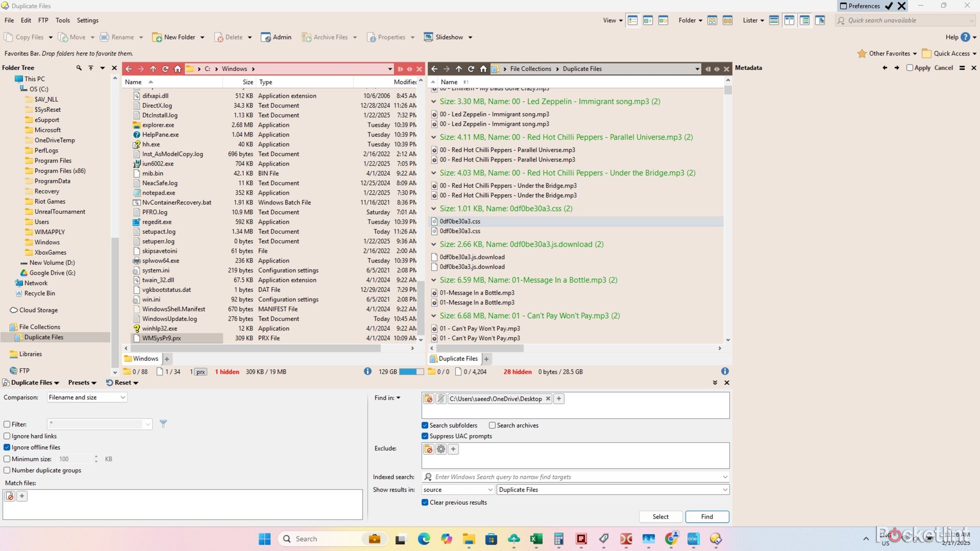The height and width of the screenshot is (551, 980).
Task: Collapse the find panel with double chevron
Action: pyautogui.click(x=715, y=383)
